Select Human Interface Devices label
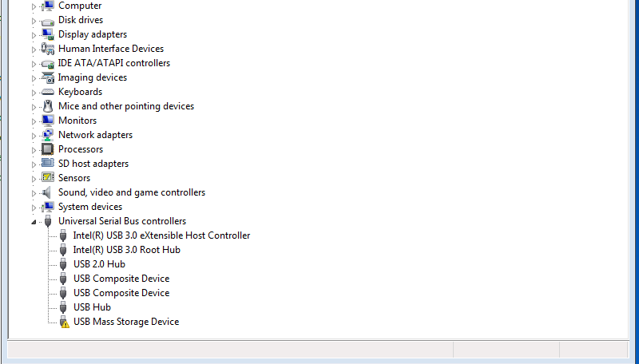This screenshot has height=364, width=639. click(111, 49)
